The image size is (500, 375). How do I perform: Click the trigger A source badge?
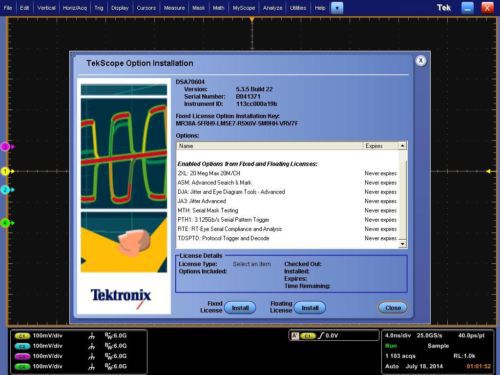pos(295,336)
